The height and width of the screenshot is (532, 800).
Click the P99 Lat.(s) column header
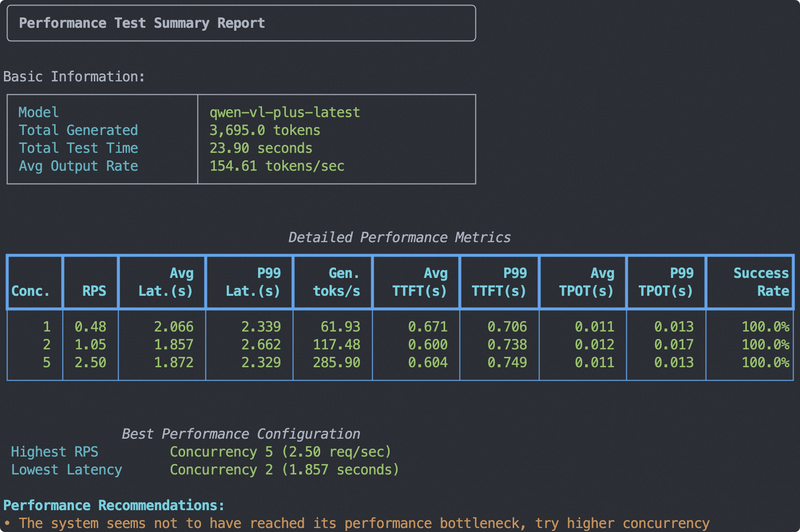253,282
